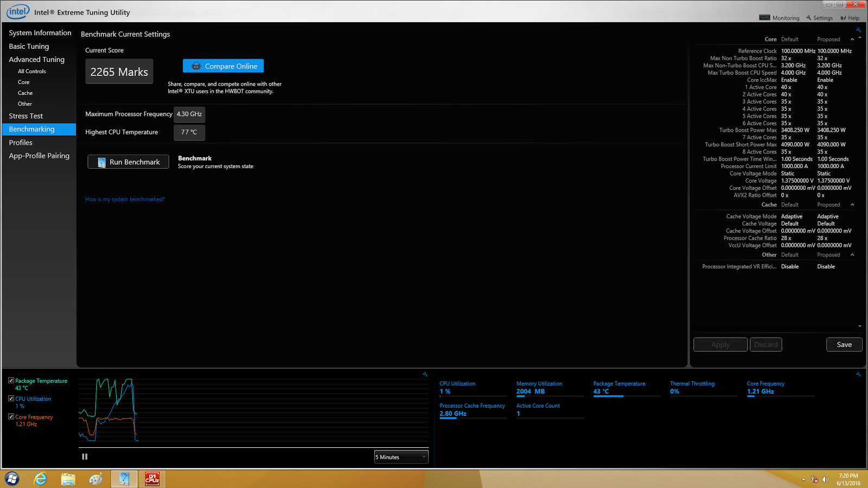Select Cache under Advanced Tuning
This screenshot has height=488, width=868.
click(25, 93)
